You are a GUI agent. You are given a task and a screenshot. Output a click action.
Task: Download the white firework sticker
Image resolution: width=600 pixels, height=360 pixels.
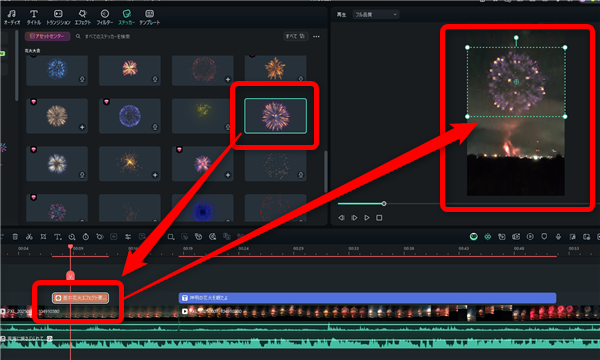(82, 175)
